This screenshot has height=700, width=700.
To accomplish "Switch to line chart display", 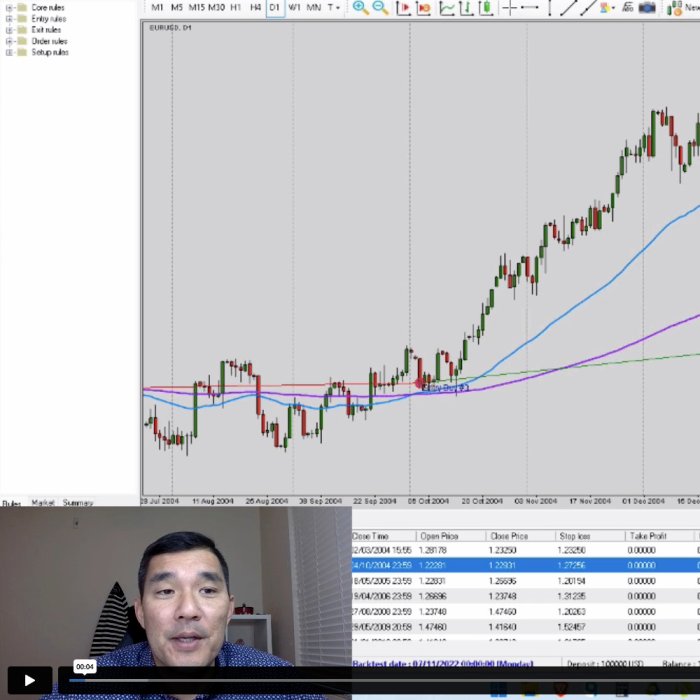I will coord(447,7).
